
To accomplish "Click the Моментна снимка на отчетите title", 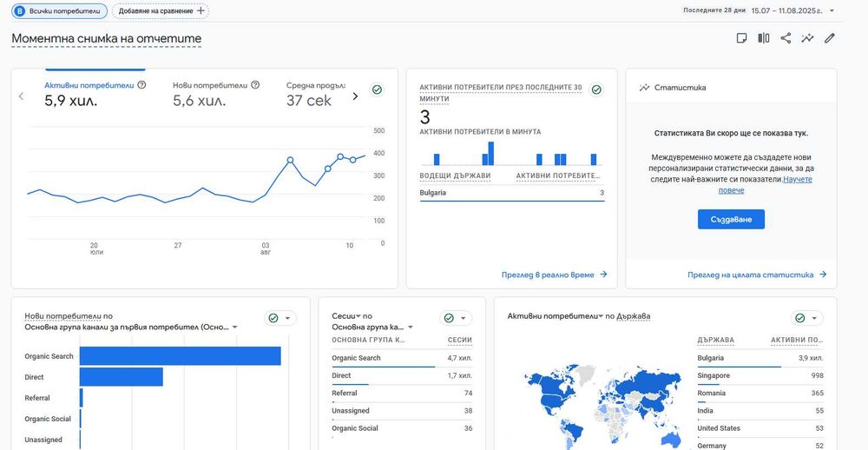I will pos(106,39).
